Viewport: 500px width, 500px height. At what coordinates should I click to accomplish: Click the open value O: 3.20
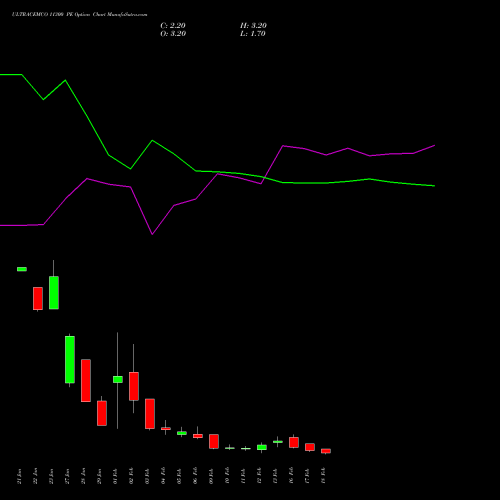point(173,34)
